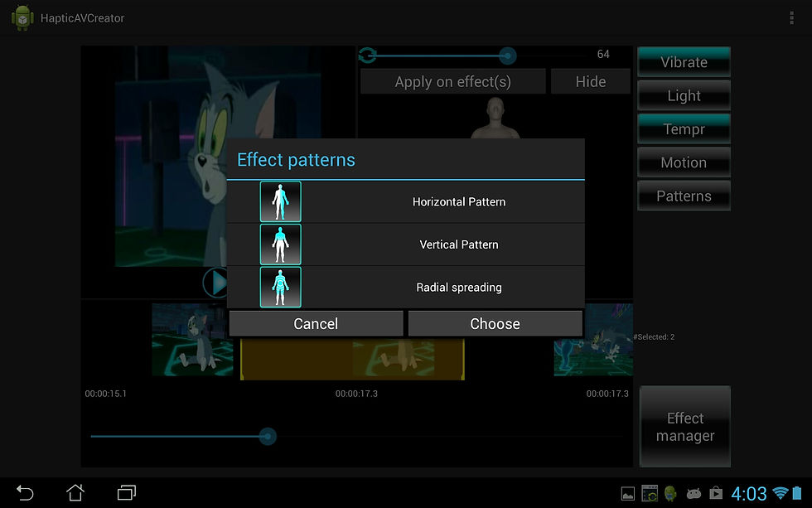Click Apply on effect(s) button
Viewport: 812px width, 508px height.
click(x=452, y=81)
